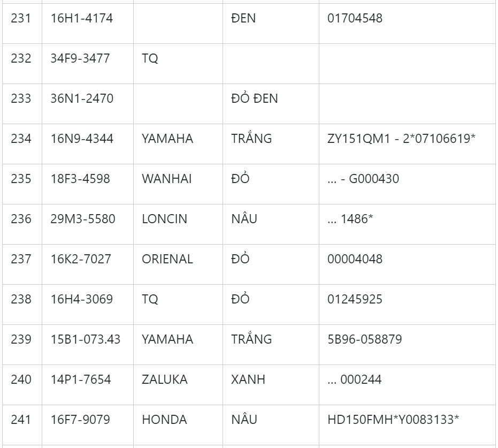
Task: Select the cell with engine number 01704548
Action: pos(355,18)
